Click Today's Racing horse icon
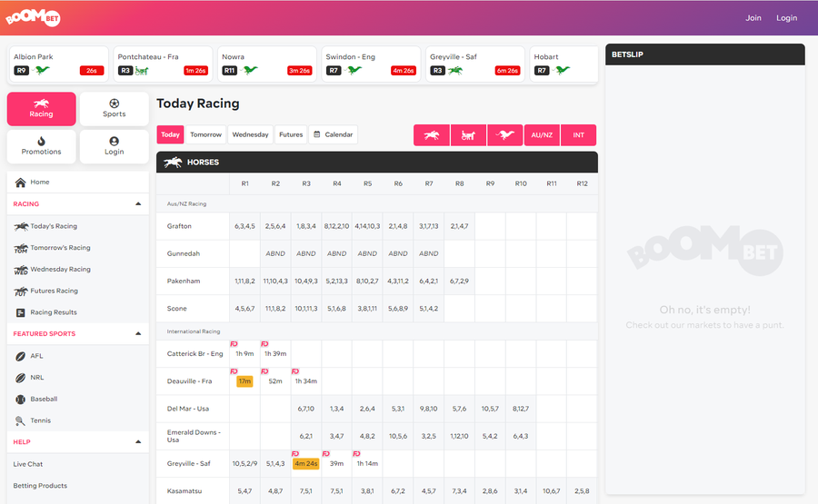Viewport: 818px width, 504px height. 21,226
